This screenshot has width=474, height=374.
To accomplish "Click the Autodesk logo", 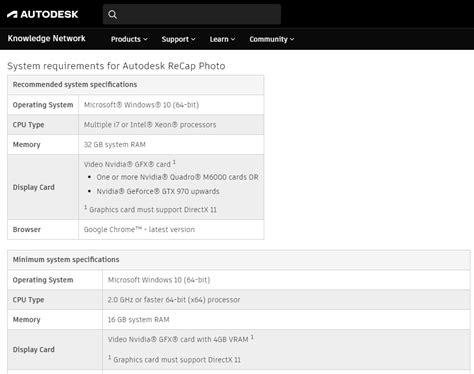I will click(42, 14).
